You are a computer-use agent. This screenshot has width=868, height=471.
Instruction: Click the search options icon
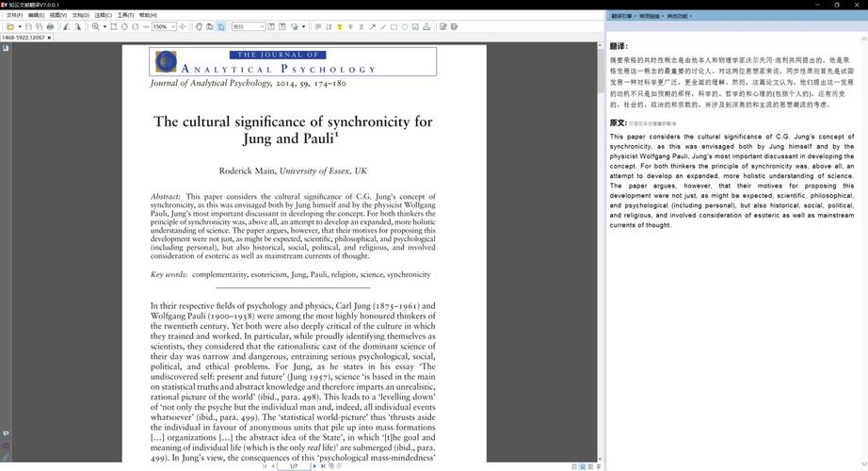[295, 26]
